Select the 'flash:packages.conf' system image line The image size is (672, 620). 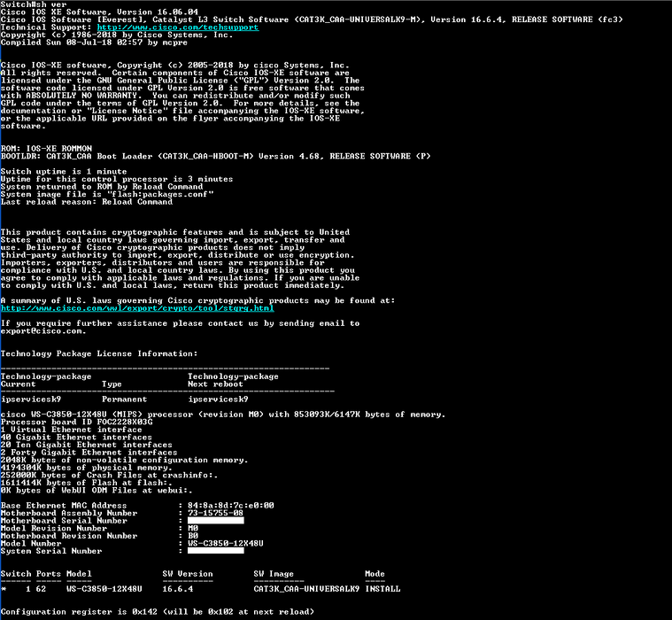pyautogui.click(x=107, y=194)
